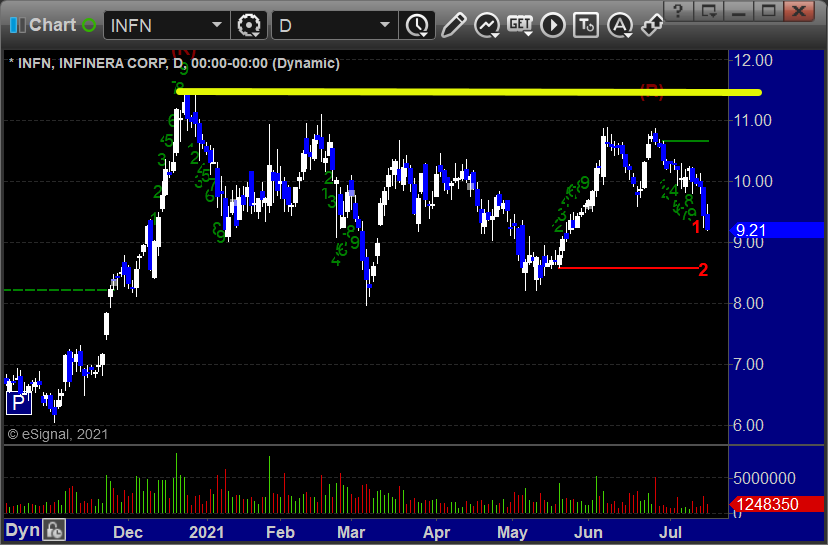Open the GET tools dropdown
828x545 pixels.
[x=520, y=25]
